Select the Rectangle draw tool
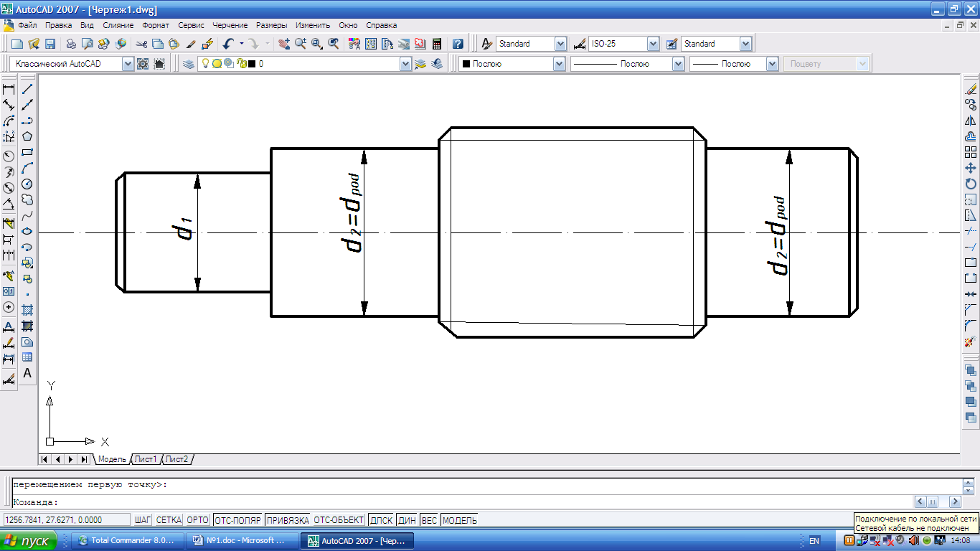The image size is (980, 551). 27,152
